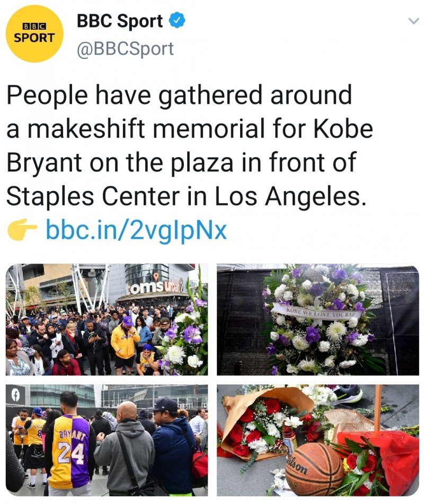Open the @BBCSport handle
424x504 pixels.
tap(125, 49)
